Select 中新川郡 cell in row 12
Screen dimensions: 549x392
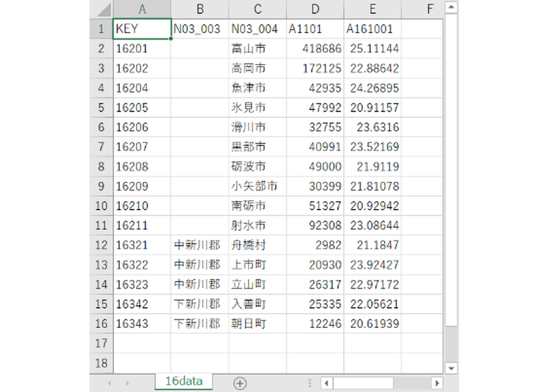coord(200,245)
